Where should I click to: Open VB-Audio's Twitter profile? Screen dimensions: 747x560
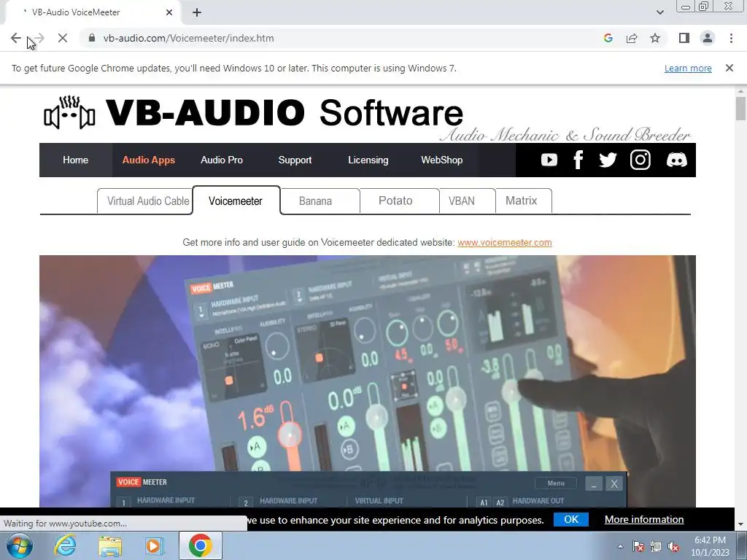(x=608, y=160)
